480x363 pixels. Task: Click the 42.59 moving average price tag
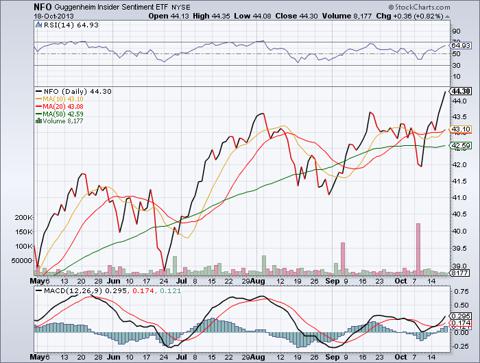click(461, 146)
